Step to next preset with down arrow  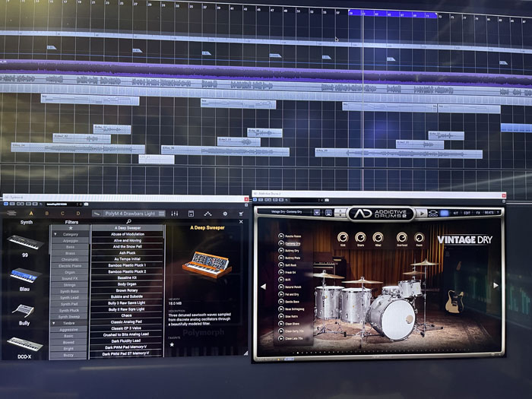pyautogui.click(x=340, y=215)
